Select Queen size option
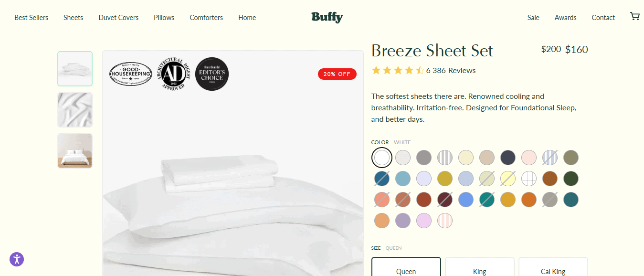The image size is (644, 276). tap(406, 266)
